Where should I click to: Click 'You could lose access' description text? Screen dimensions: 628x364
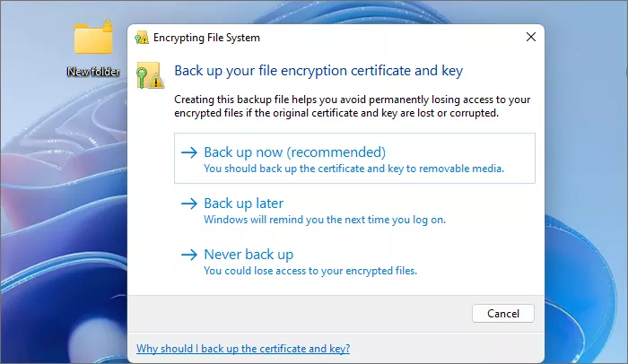point(310,271)
